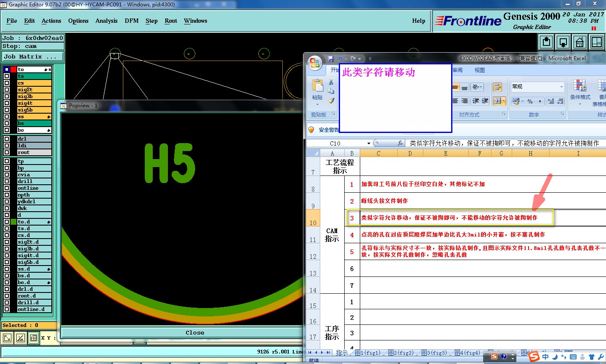606x364 pixels.
Task: Click the Percent style icon
Action: tap(530, 101)
